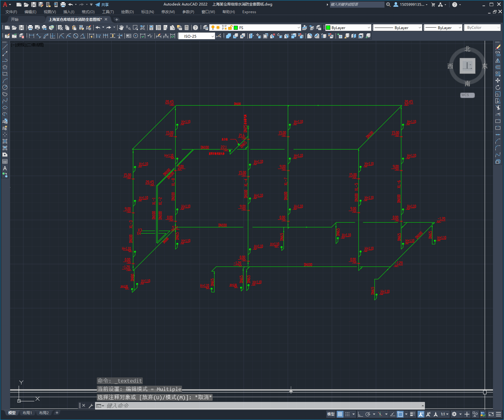Select the Rectangle drawing tool
This screenshot has height=420, width=504.
[5, 74]
